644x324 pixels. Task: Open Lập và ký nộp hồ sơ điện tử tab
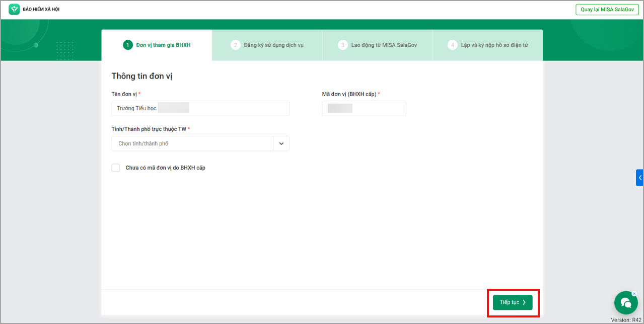(x=494, y=45)
